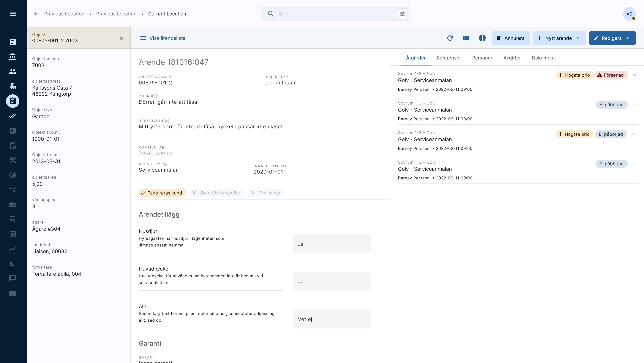Open search filter options icon
The height and width of the screenshot is (363, 644).
[402, 14]
